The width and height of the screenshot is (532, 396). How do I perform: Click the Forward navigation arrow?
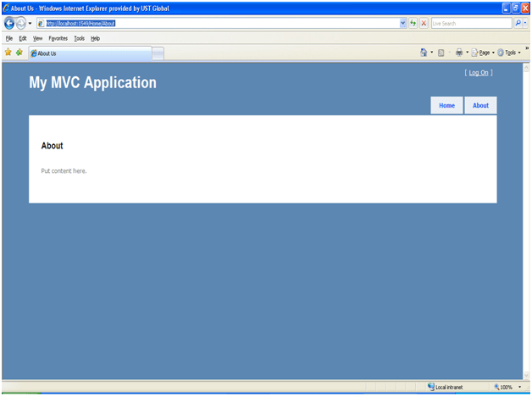22,23
